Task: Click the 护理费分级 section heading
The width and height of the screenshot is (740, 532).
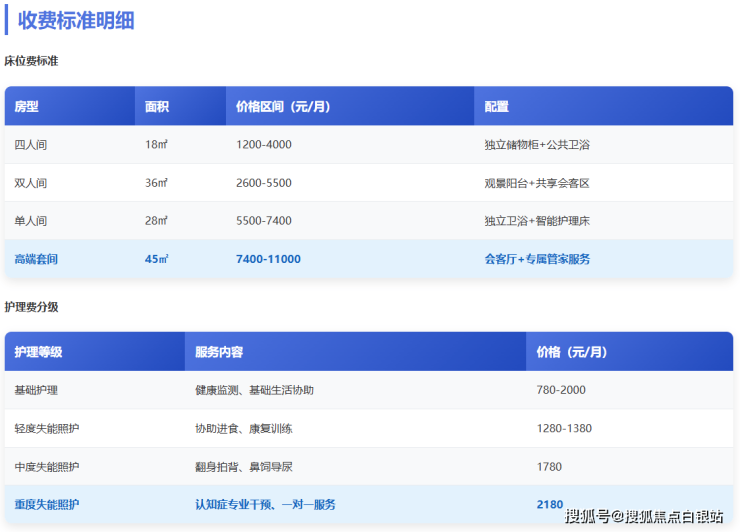Action: (x=31, y=307)
